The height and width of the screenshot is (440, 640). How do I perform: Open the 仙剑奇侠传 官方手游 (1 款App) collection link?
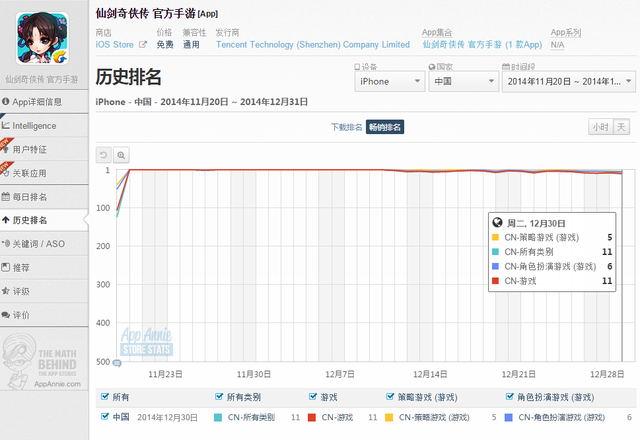point(482,45)
